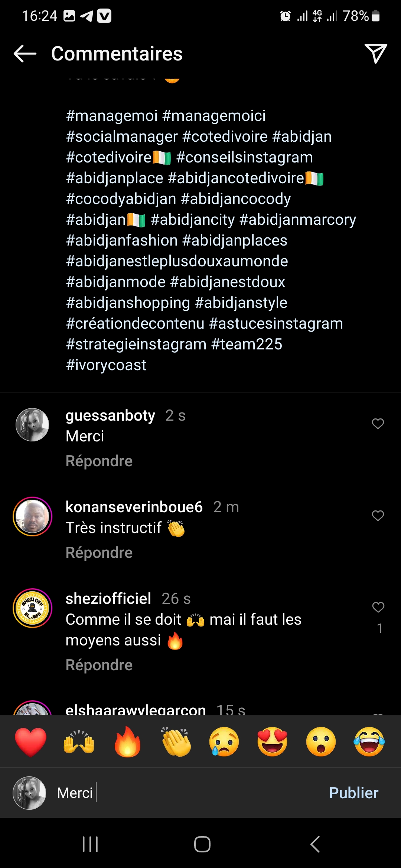Tap the share paper plane icon

coord(376,54)
